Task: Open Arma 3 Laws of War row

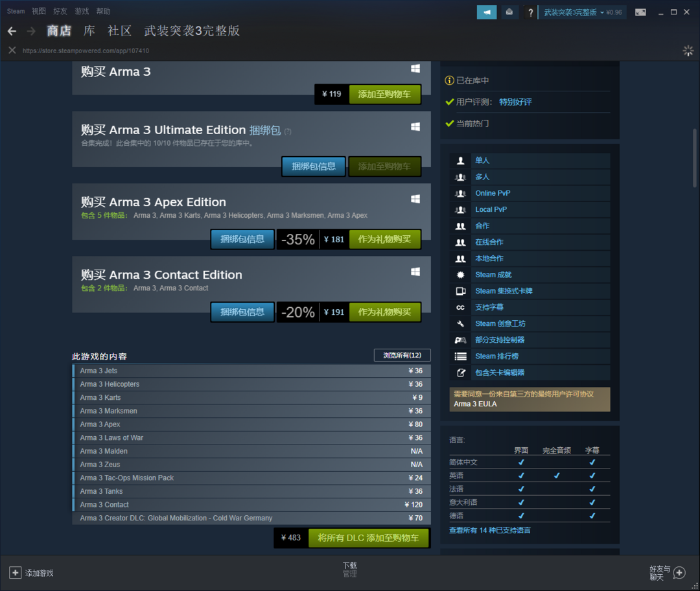Action: [x=251, y=438]
